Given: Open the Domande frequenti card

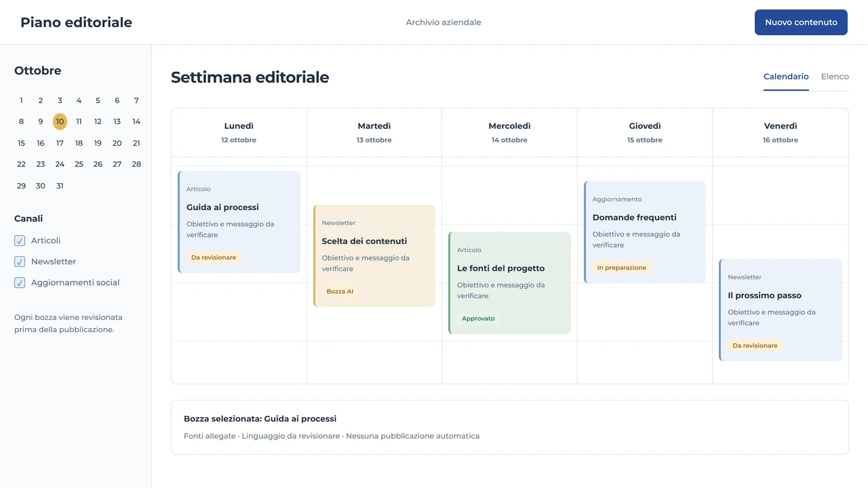Looking at the screenshot, I should point(645,232).
